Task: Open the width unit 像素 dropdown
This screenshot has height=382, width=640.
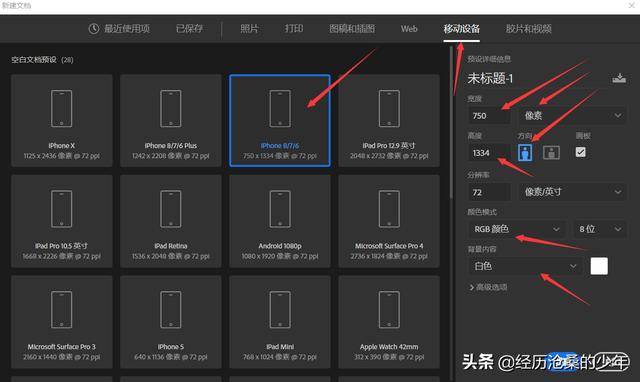Action: 572,115
